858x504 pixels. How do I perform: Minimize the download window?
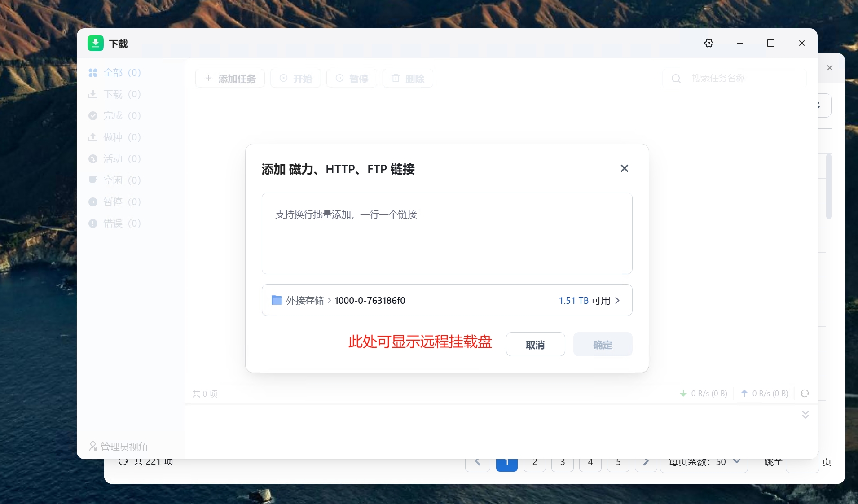(x=740, y=43)
